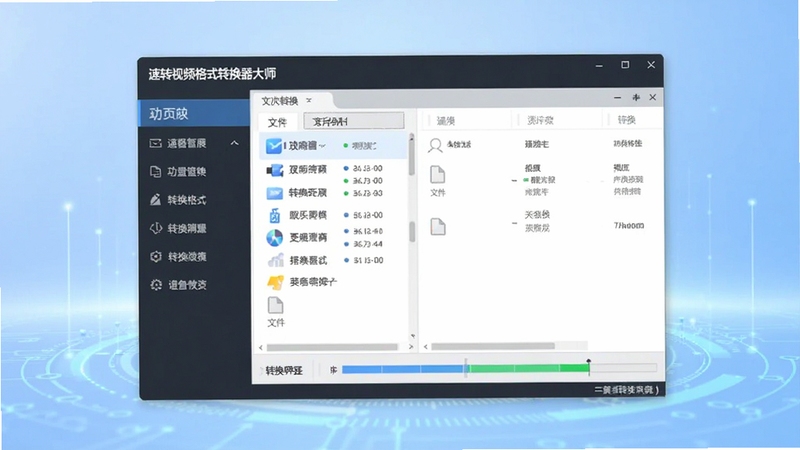Image resolution: width=800 pixels, height=450 pixels.
Task: Click the down arrow of list panel vertical scrollbar
Action: 412,336
